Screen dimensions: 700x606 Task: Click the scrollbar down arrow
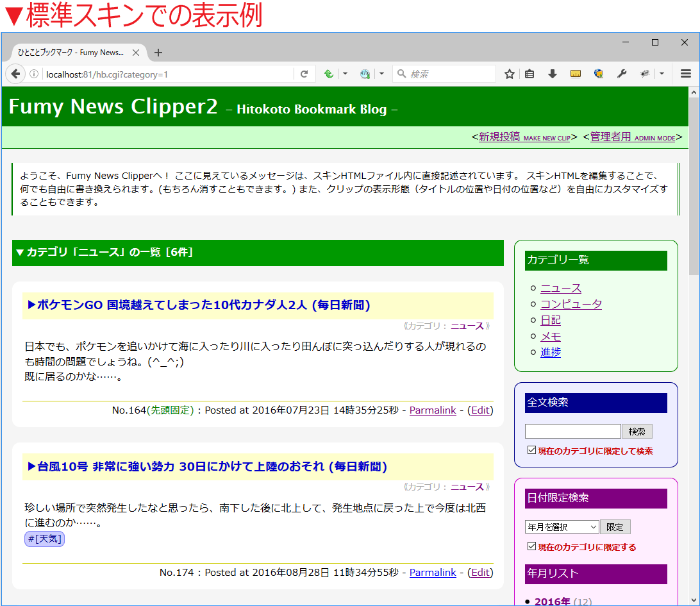694,600
